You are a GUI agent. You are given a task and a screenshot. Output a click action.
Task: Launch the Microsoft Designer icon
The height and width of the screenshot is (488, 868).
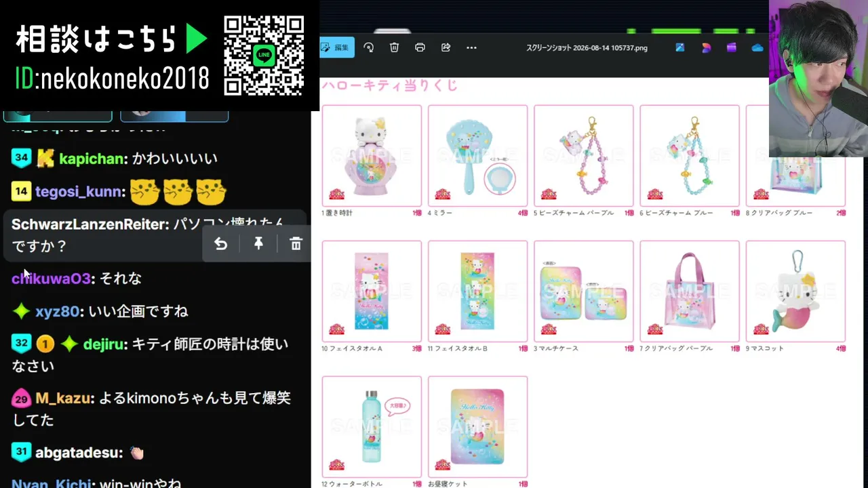pyautogui.click(x=706, y=47)
